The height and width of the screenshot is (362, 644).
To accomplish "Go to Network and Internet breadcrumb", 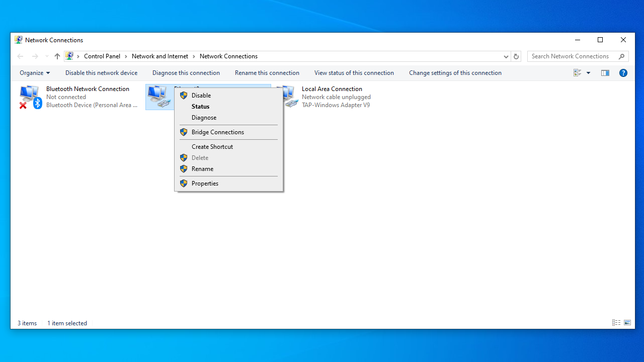I will (x=159, y=56).
